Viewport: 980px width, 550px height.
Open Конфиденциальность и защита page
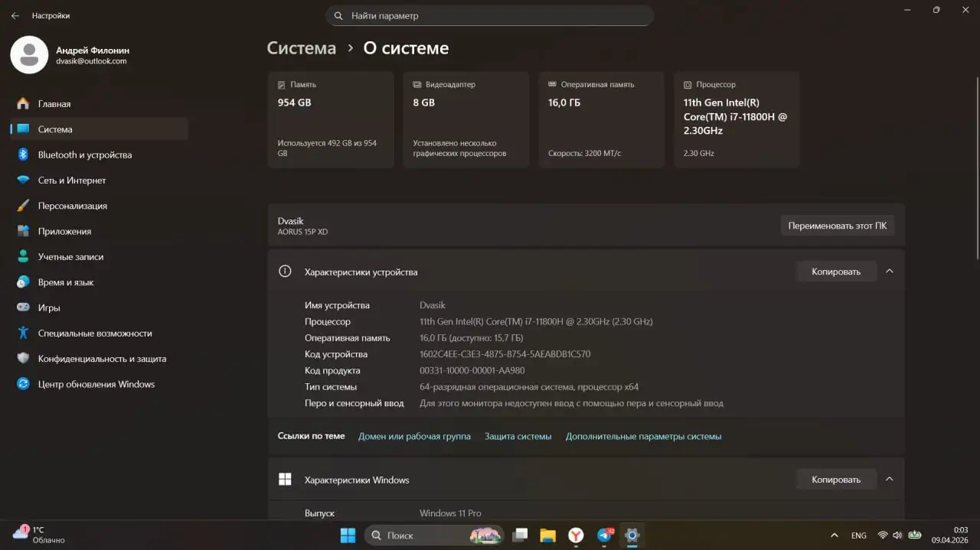pyautogui.click(x=102, y=359)
